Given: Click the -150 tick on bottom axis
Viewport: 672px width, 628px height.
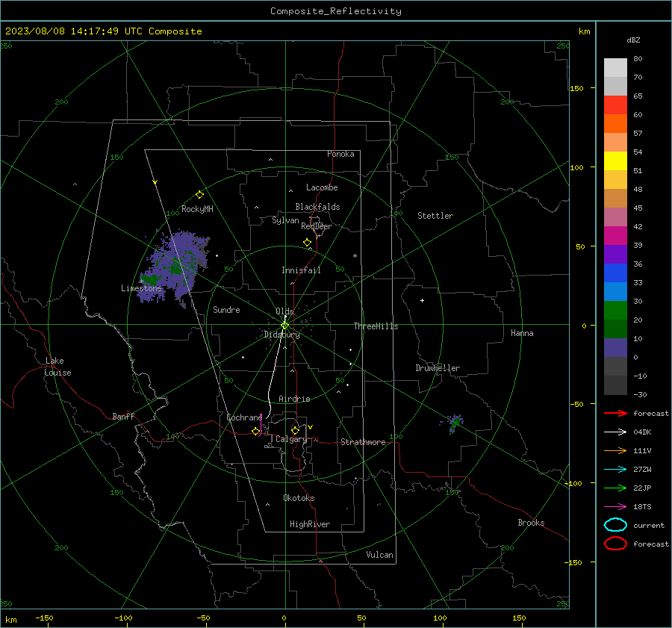Looking at the screenshot, I should pos(44,618).
